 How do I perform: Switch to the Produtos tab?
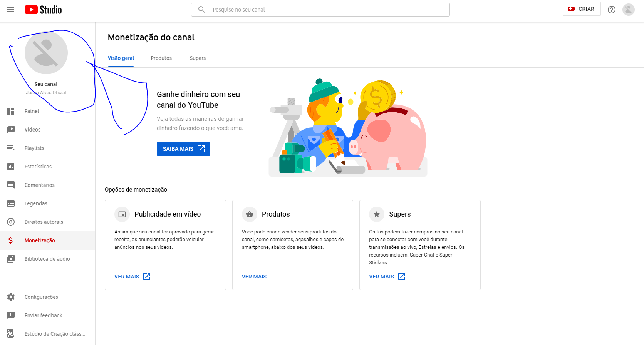pyautogui.click(x=161, y=58)
